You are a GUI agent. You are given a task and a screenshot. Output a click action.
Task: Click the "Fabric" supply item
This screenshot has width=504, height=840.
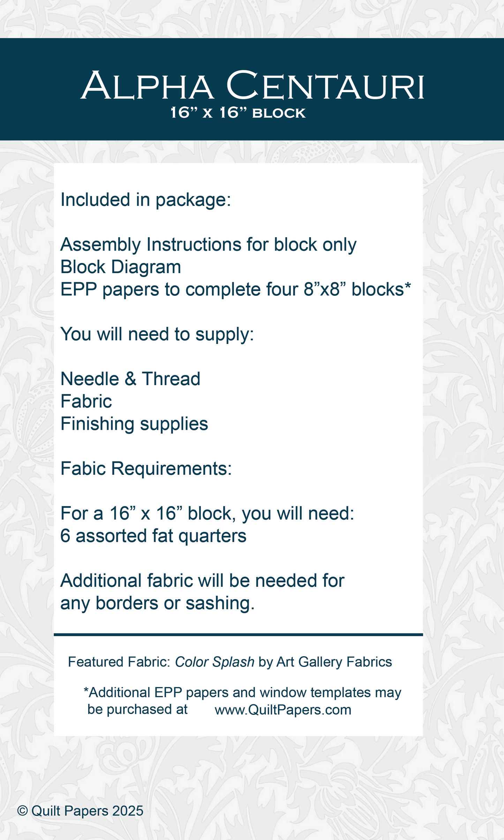click(x=86, y=402)
